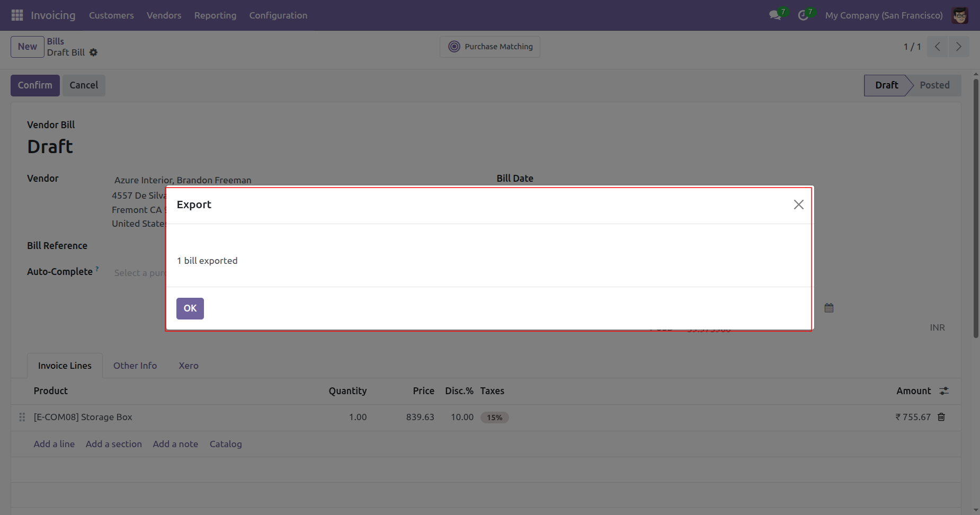Click the quantity value 1.00
980x515 pixels.
click(358, 417)
